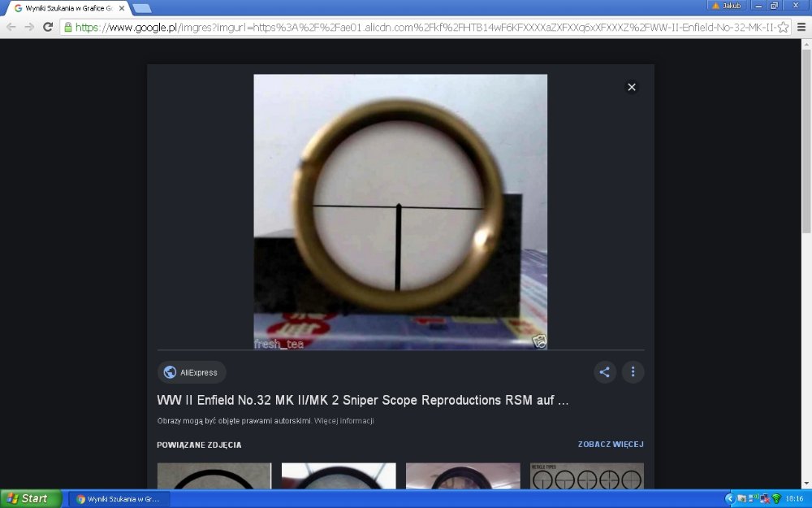812x508 pixels.
Task: Open the reticle types chart thumbnail
Action: point(587,475)
